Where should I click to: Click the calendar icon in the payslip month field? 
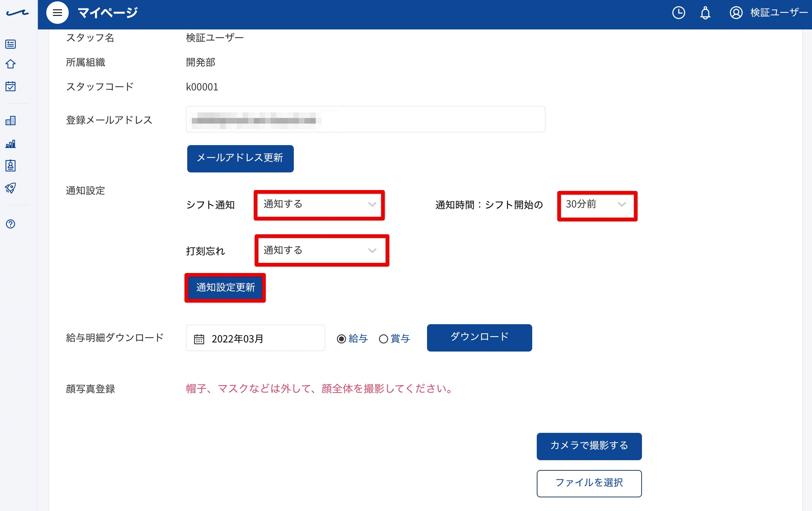[x=199, y=339]
